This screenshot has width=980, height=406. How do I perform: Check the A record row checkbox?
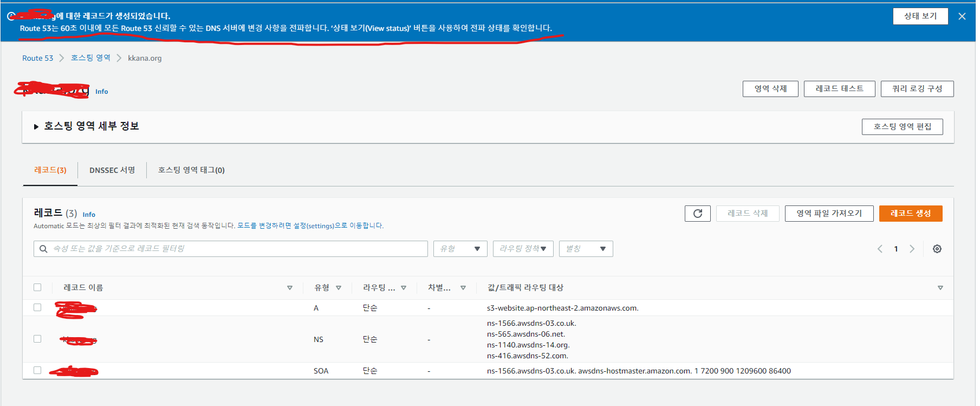pos(37,307)
